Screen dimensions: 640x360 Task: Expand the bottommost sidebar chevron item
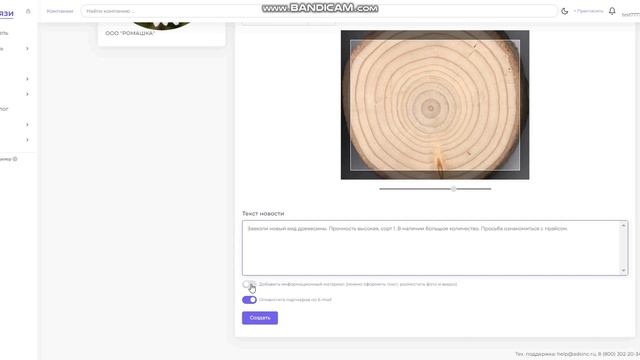pos(27,140)
